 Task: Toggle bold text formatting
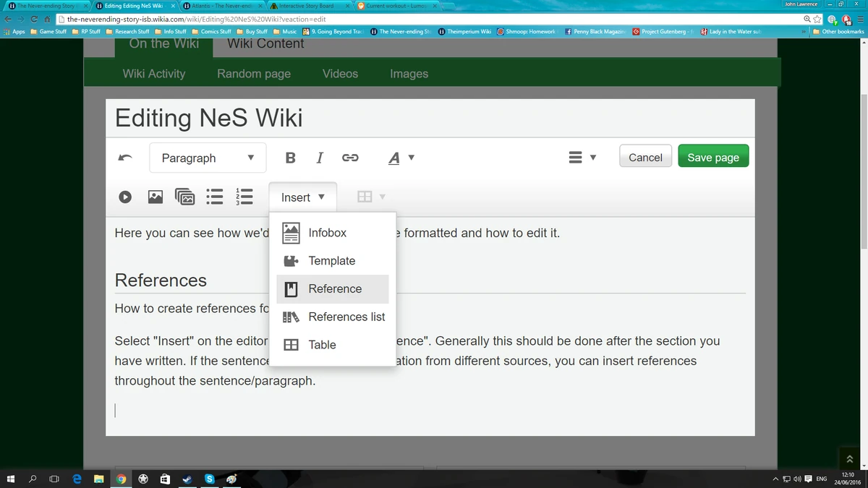click(290, 158)
